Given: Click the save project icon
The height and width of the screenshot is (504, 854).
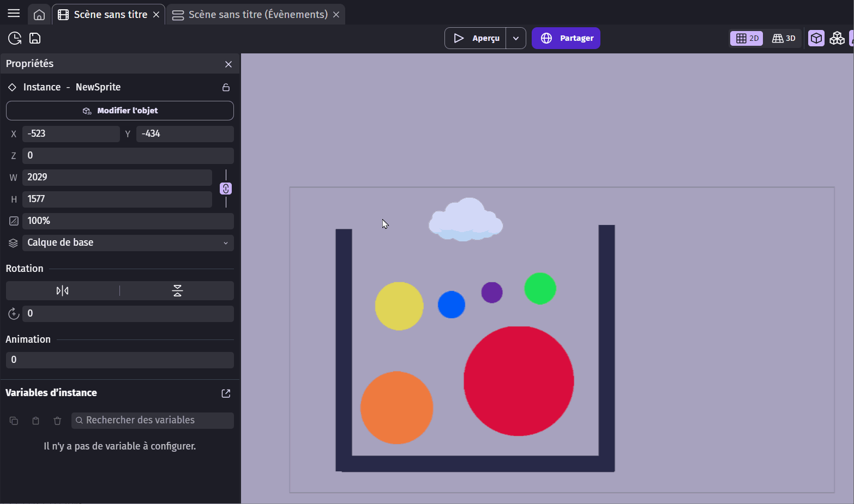Looking at the screenshot, I should [x=35, y=38].
